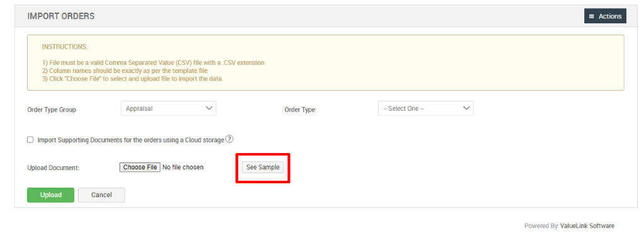
Task: Click the Import Supporting Documents label text
Action: 131,140
